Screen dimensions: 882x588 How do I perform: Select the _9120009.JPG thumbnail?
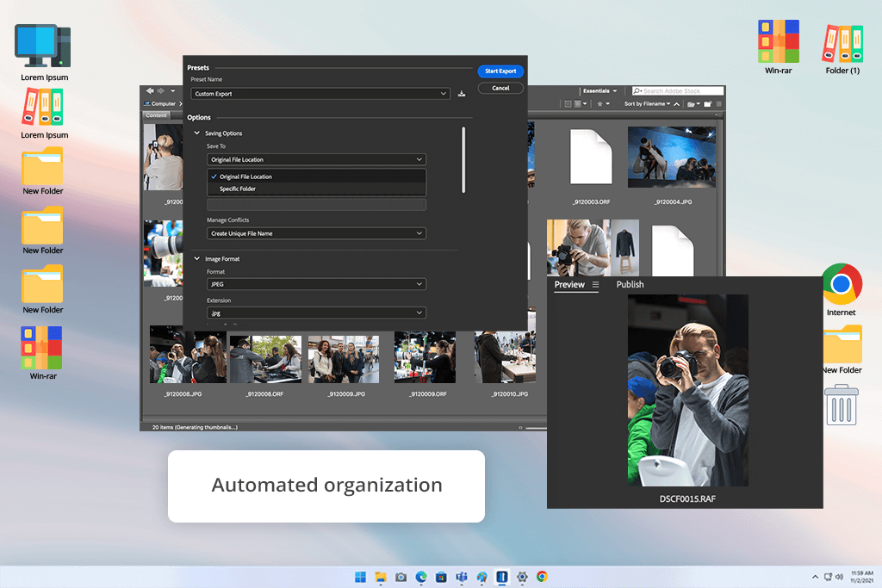(344, 359)
